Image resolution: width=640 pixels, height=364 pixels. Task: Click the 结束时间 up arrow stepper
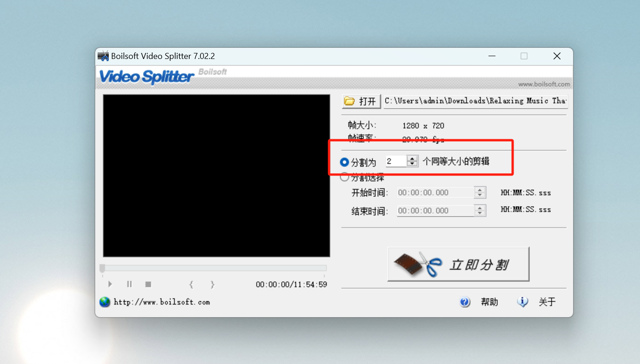coord(480,208)
